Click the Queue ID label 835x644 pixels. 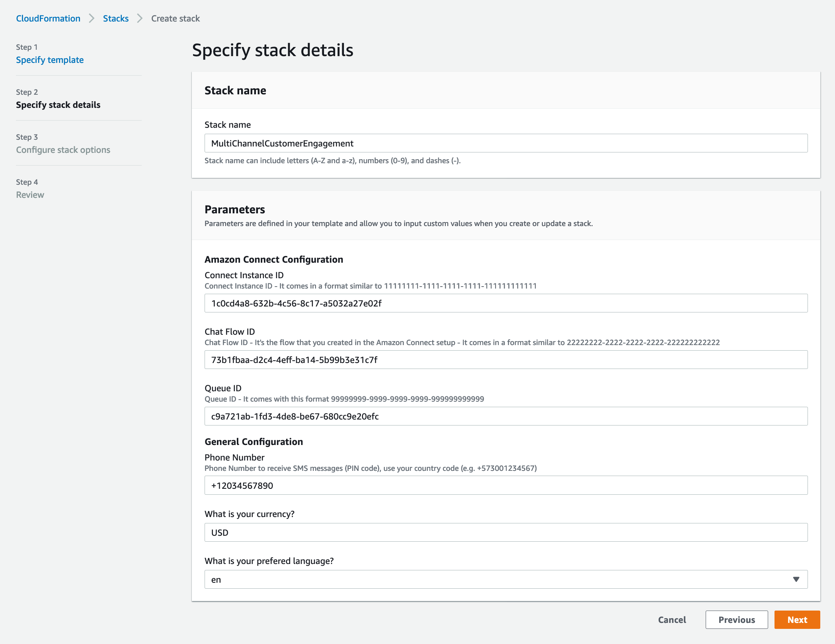pyautogui.click(x=223, y=388)
